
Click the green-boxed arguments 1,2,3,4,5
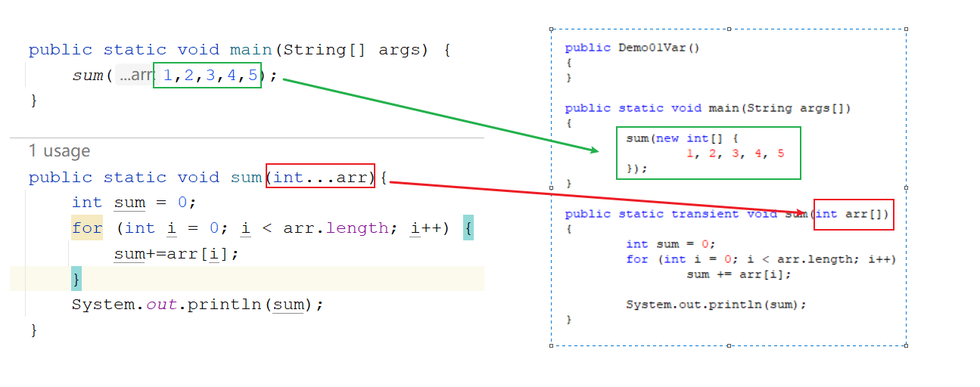pos(207,76)
